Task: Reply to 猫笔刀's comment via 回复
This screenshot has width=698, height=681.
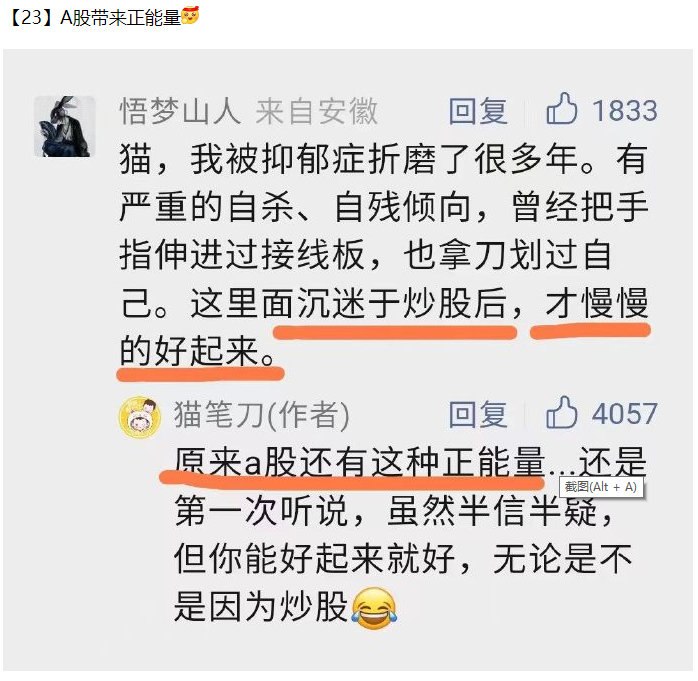Action: [x=478, y=414]
